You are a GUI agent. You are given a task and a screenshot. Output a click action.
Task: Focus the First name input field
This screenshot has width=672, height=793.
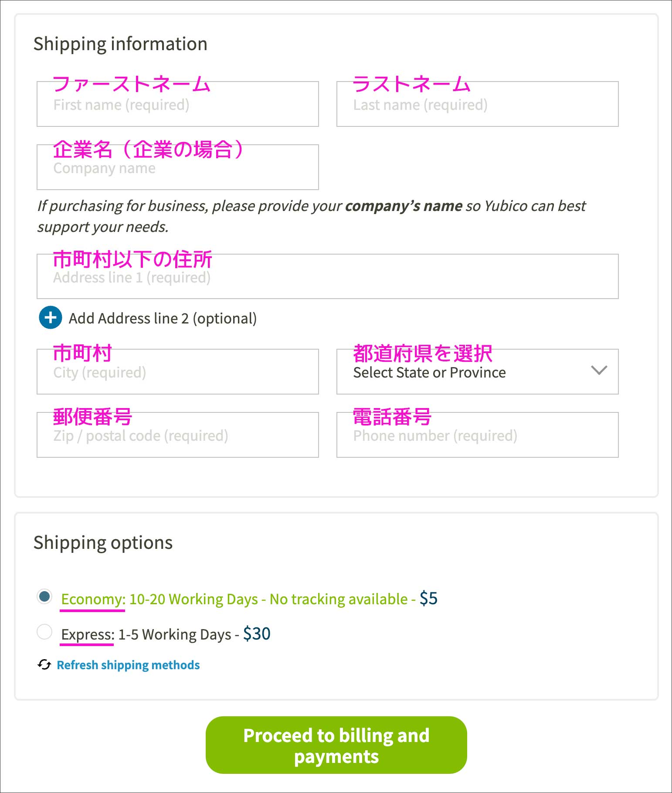177,105
